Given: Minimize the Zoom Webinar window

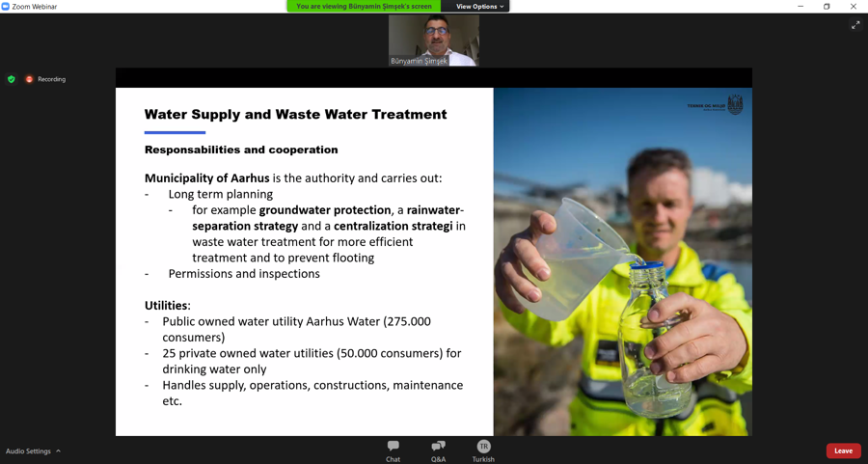Looking at the screenshot, I should pos(800,6).
